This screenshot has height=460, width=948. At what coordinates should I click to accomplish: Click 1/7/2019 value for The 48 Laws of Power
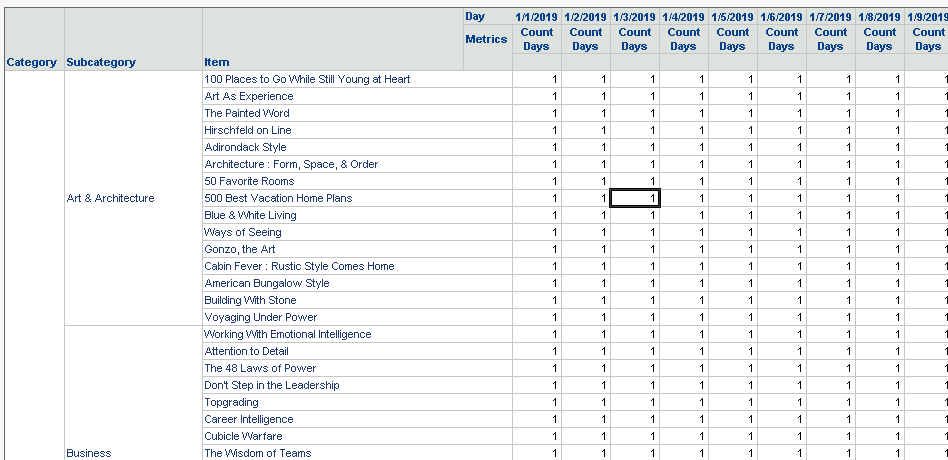click(x=830, y=368)
